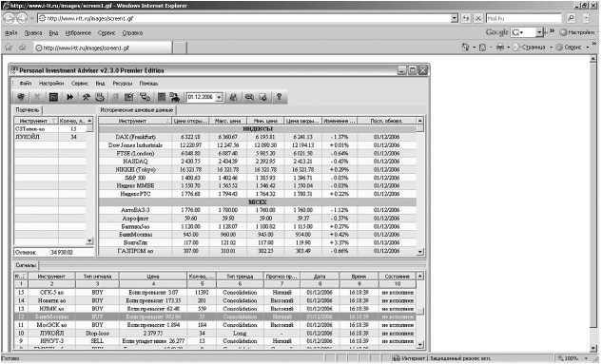Click the chart window toolbar icon
The image size is (602, 364).
point(54,97)
